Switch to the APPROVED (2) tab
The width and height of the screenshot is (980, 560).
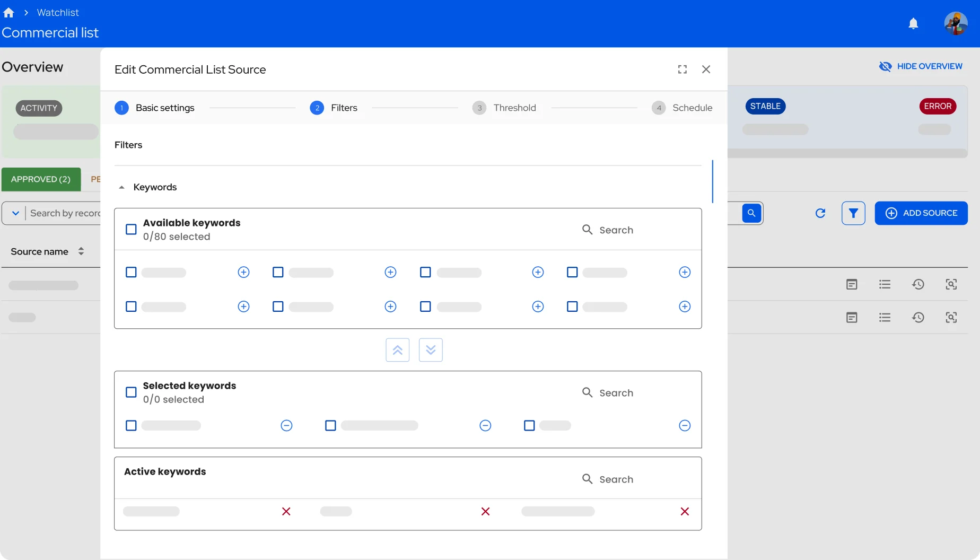pos(41,179)
